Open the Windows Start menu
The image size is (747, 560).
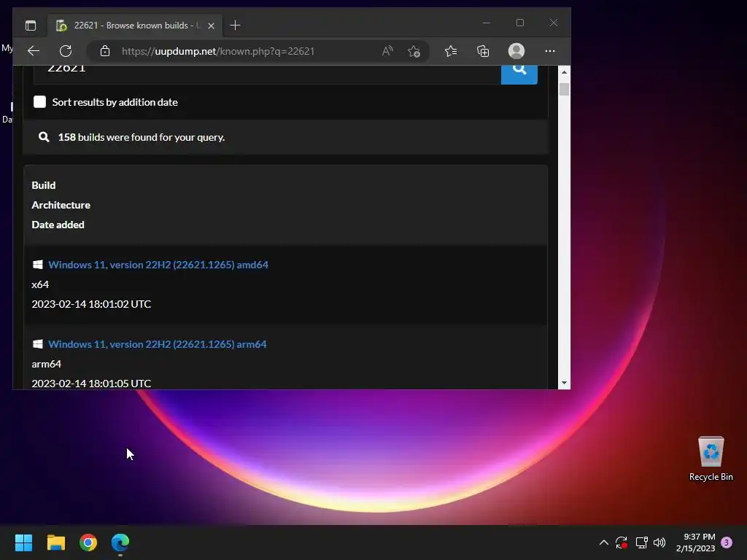click(23, 542)
